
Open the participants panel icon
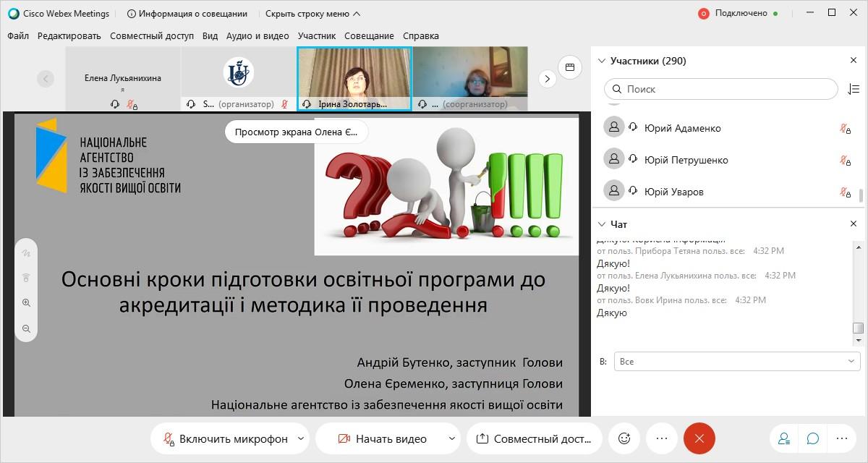coord(784,438)
